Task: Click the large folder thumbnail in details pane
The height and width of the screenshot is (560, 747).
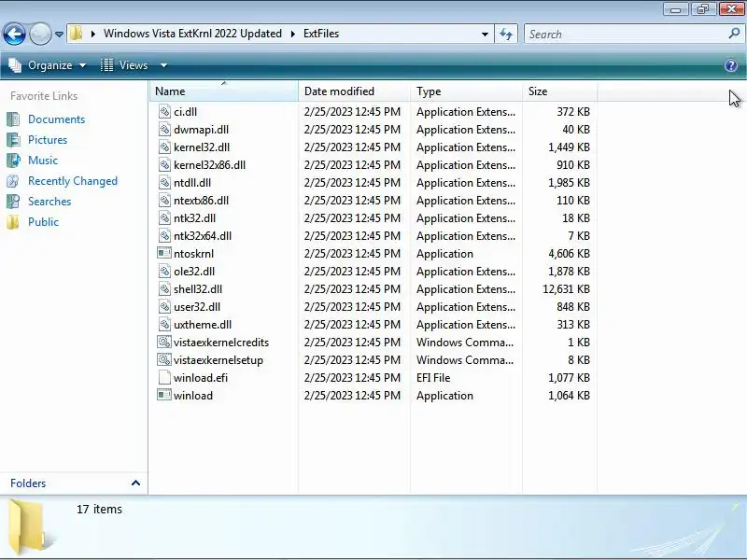Action: point(30,527)
